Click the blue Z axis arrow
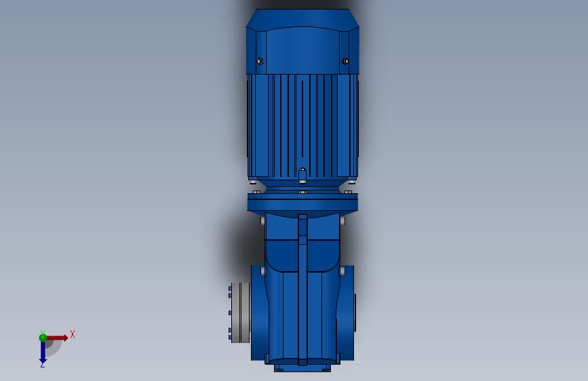The width and height of the screenshot is (588, 381). 43,353
